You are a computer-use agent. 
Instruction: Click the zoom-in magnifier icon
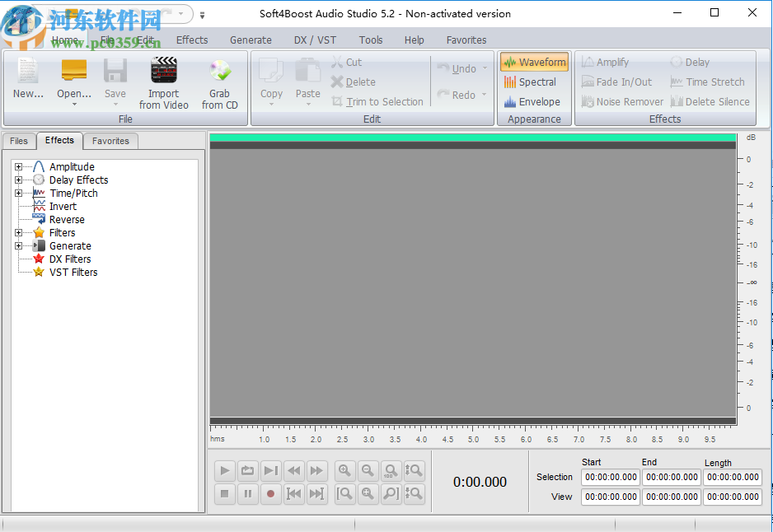pos(344,470)
